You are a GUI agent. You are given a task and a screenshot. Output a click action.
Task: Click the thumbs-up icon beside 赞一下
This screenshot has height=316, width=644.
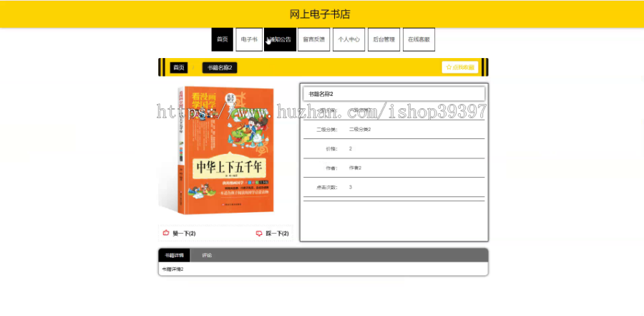(x=166, y=233)
